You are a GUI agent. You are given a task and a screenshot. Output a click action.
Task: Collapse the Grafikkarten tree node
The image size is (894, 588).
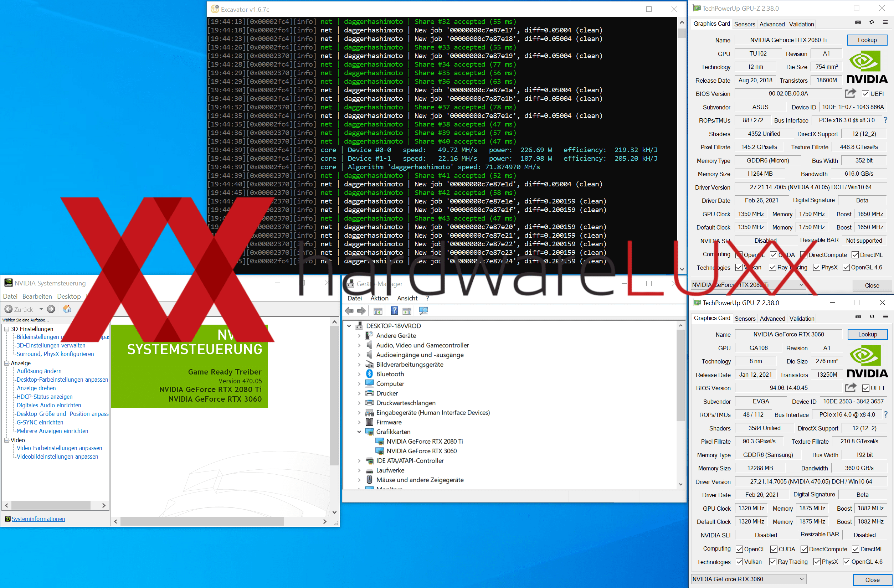point(359,432)
